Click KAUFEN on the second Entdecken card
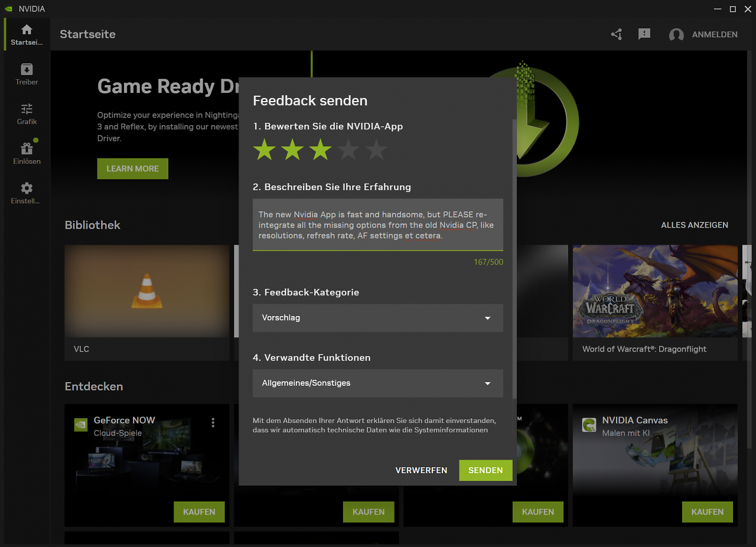756x547 pixels. tap(369, 512)
